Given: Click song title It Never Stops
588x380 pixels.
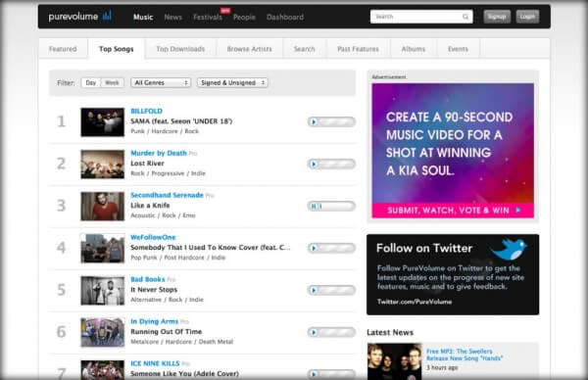Looking at the screenshot, I should [154, 290].
